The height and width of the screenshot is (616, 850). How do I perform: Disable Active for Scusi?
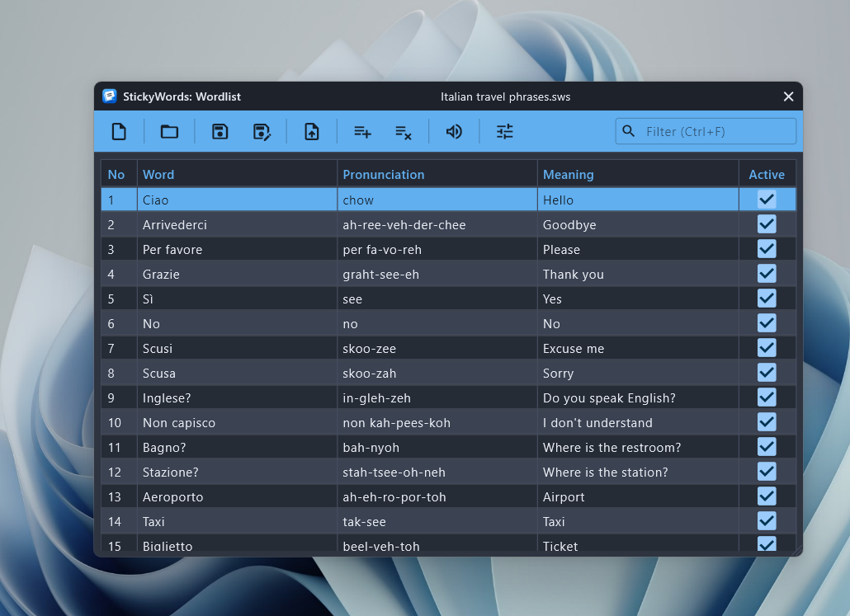click(767, 348)
